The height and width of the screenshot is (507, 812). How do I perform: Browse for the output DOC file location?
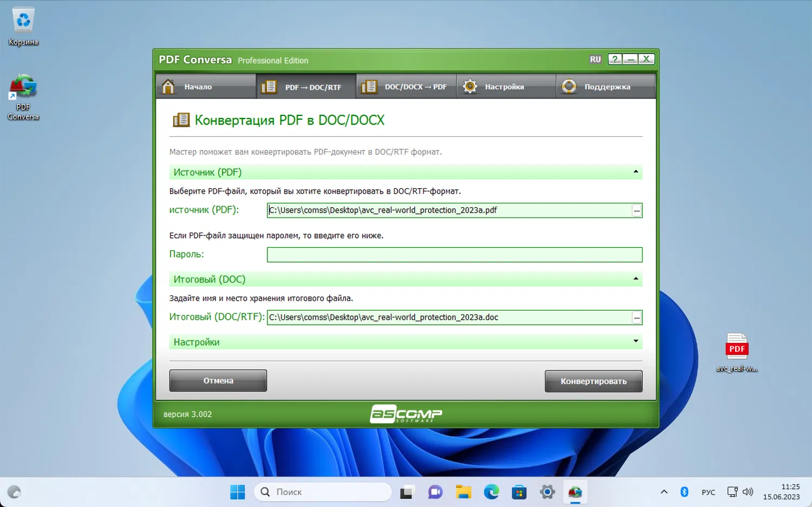point(637,318)
